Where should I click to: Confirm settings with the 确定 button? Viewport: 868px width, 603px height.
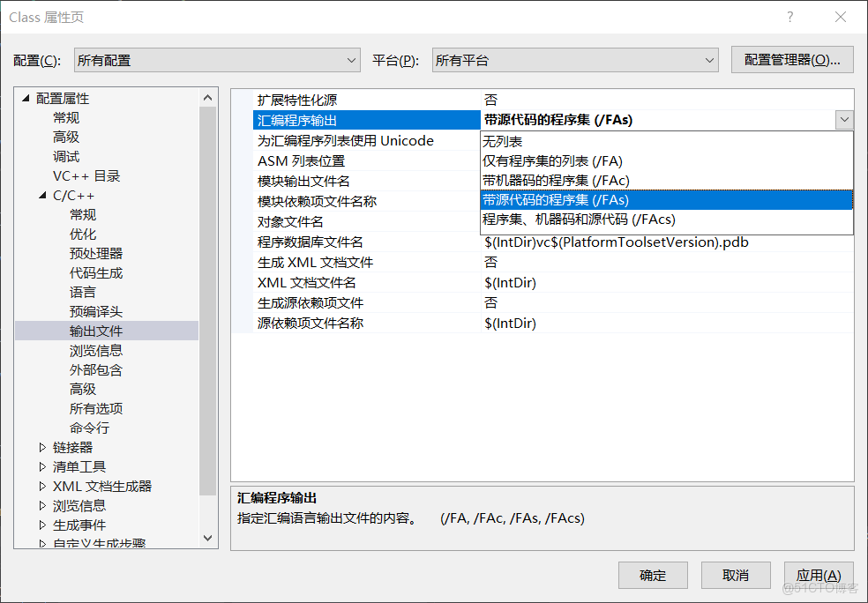[653, 575]
